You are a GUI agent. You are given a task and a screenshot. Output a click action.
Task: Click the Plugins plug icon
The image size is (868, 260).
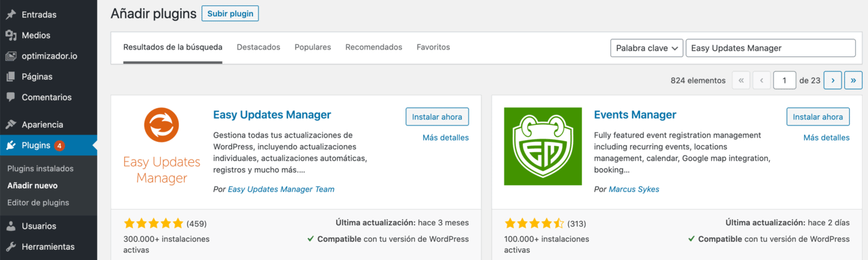coord(11,145)
